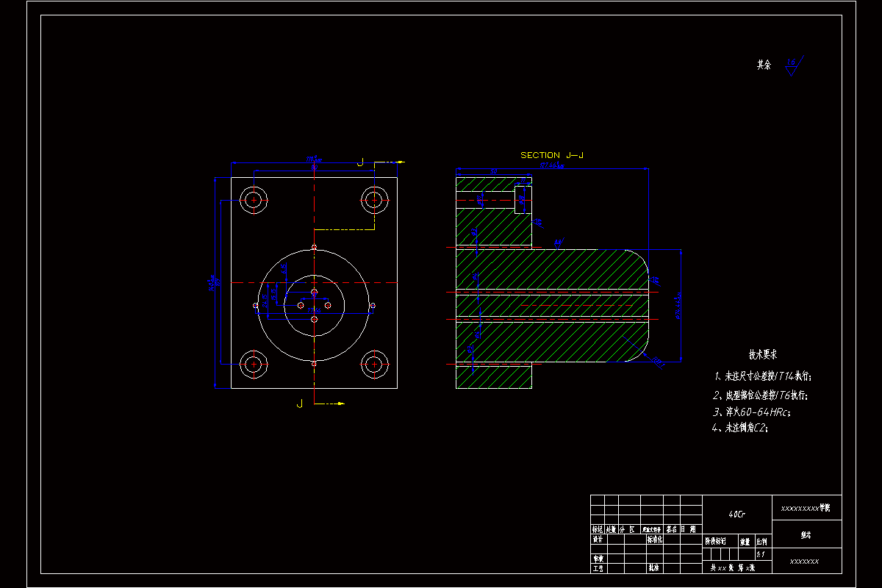This screenshot has height=588, width=882.
Task: Click the top "J" section marker
Action: click(360, 162)
